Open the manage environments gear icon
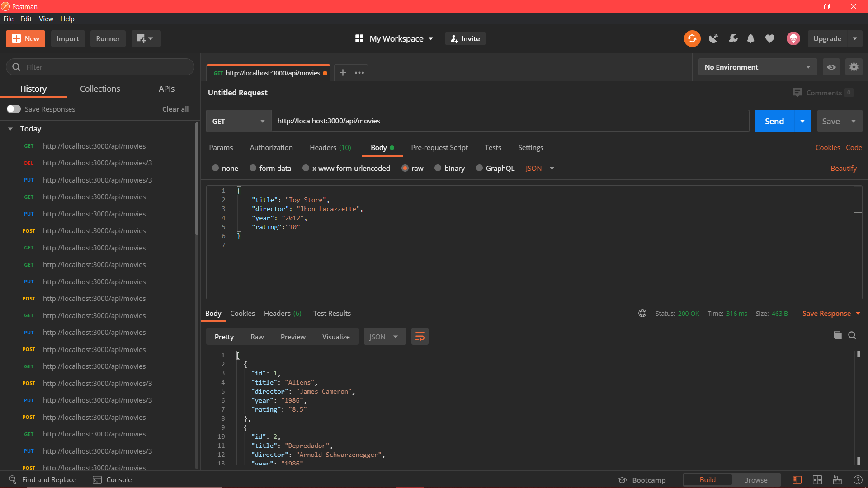 click(x=854, y=67)
